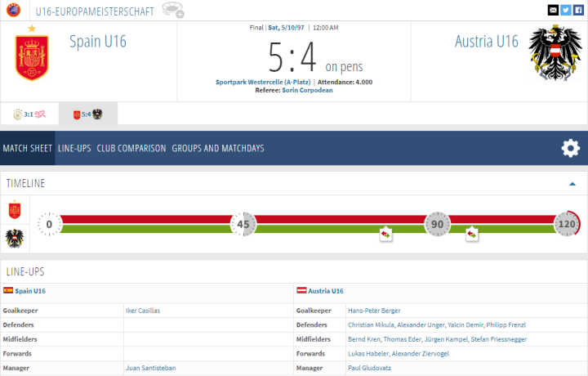Click the Austria U16 eagle crest
Viewport: 588px width, 376px height.
(555, 55)
